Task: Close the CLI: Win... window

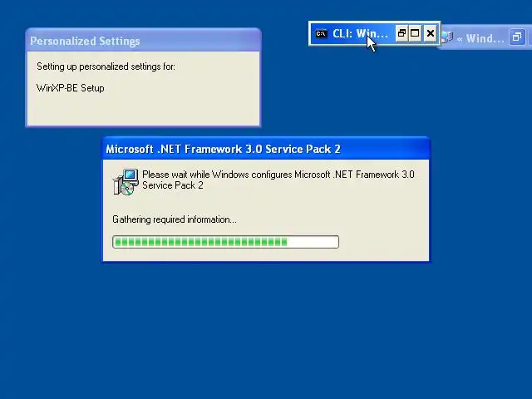Action: point(431,33)
